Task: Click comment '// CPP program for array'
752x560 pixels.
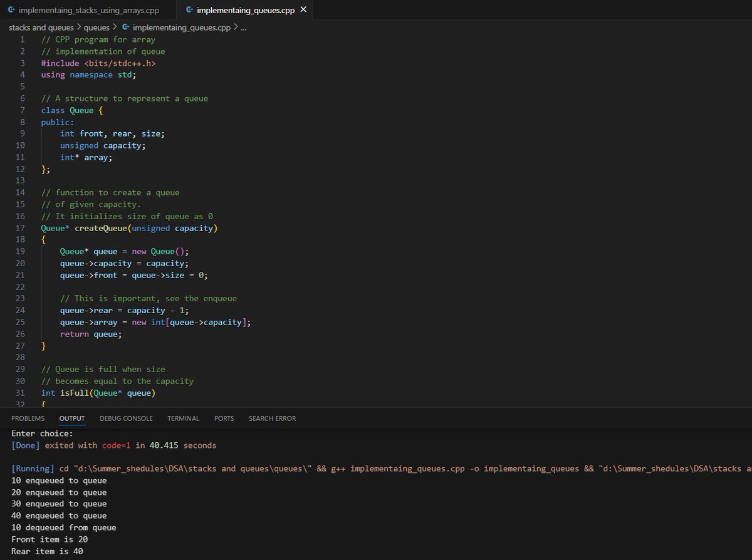Action: click(98, 39)
